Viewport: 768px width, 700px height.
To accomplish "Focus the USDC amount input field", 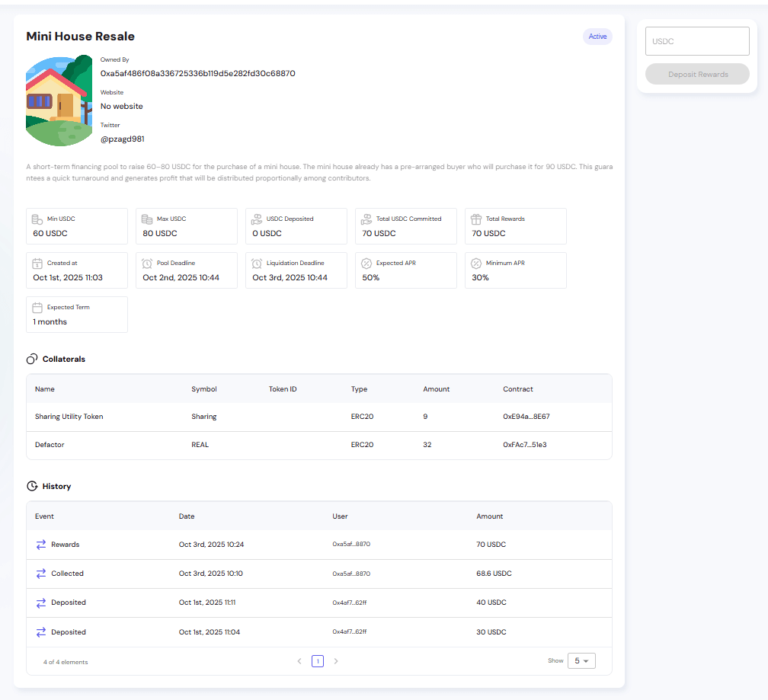I will pos(697,41).
